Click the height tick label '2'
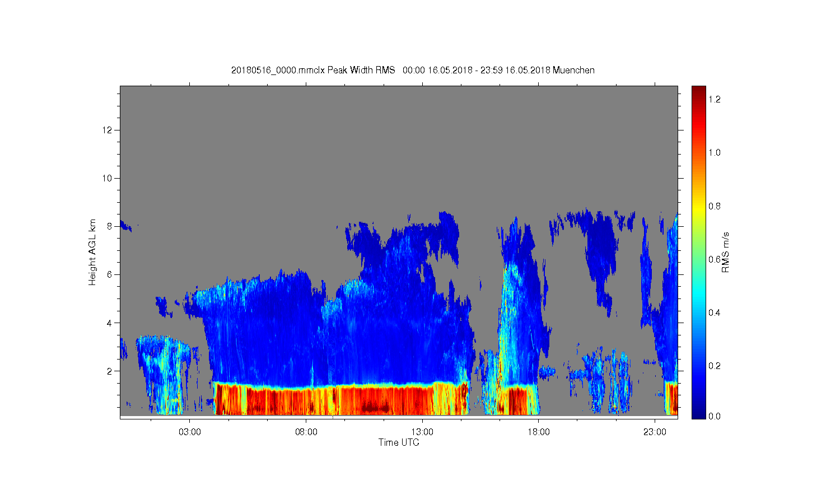The image size is (840, 504). [x=110, y=371]
